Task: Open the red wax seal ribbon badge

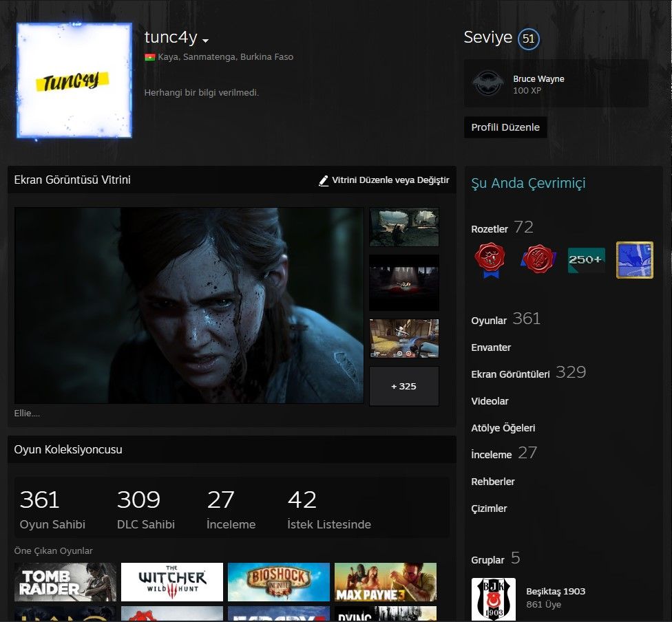Action: click(490, 260)
